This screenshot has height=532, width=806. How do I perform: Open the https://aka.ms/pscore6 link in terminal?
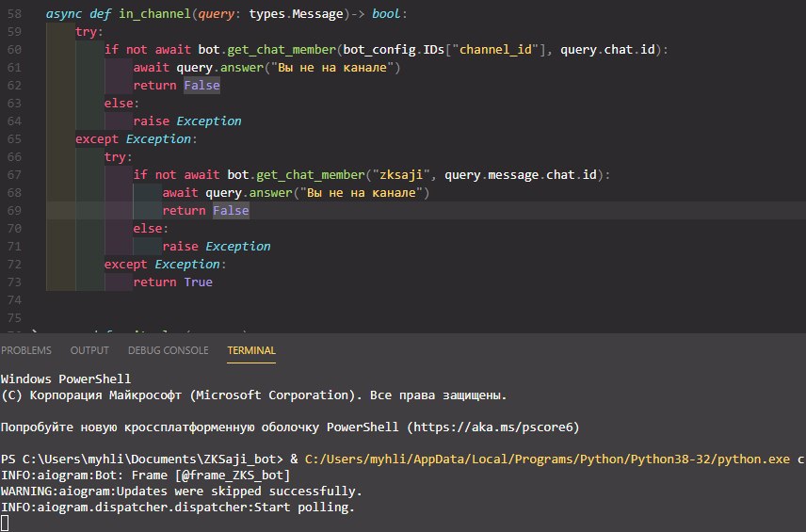[493, 427]
